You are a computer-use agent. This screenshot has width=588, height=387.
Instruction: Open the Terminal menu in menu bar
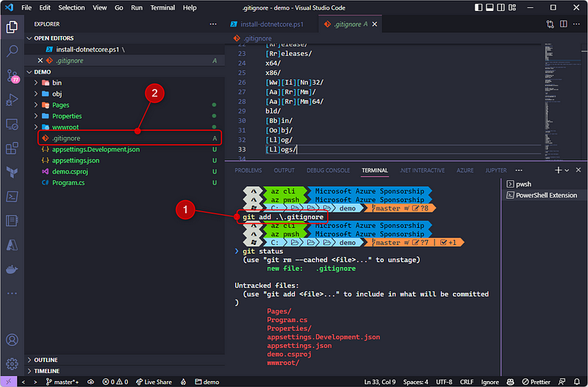162,7
